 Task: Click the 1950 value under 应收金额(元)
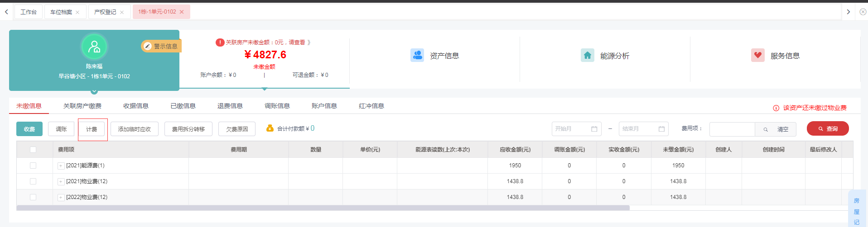tap(515, 166)
